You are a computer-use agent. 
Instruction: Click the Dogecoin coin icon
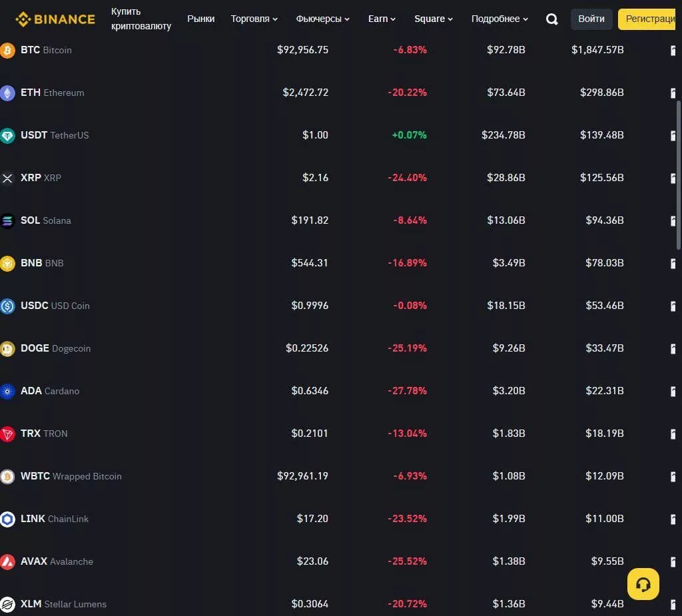(7, 349)
